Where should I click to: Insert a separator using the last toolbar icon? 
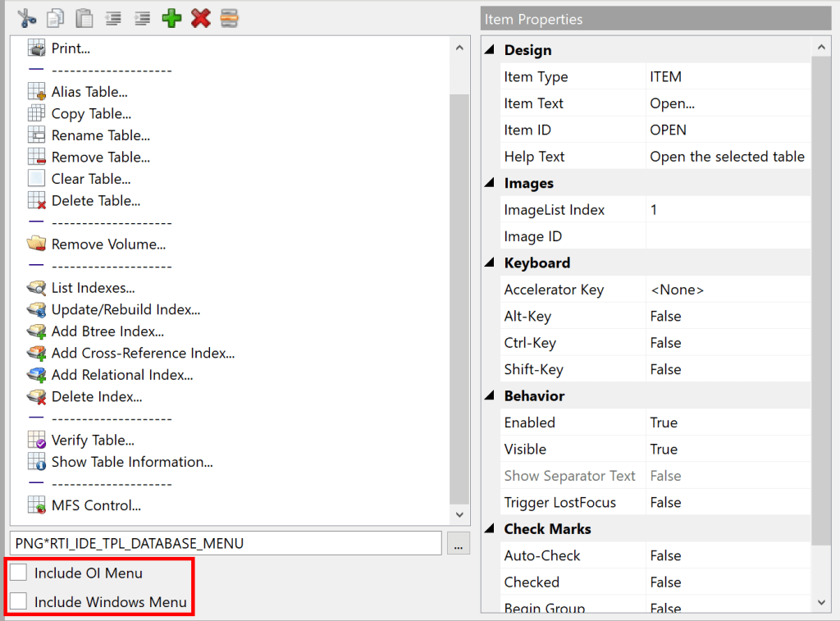pos(228,17)
